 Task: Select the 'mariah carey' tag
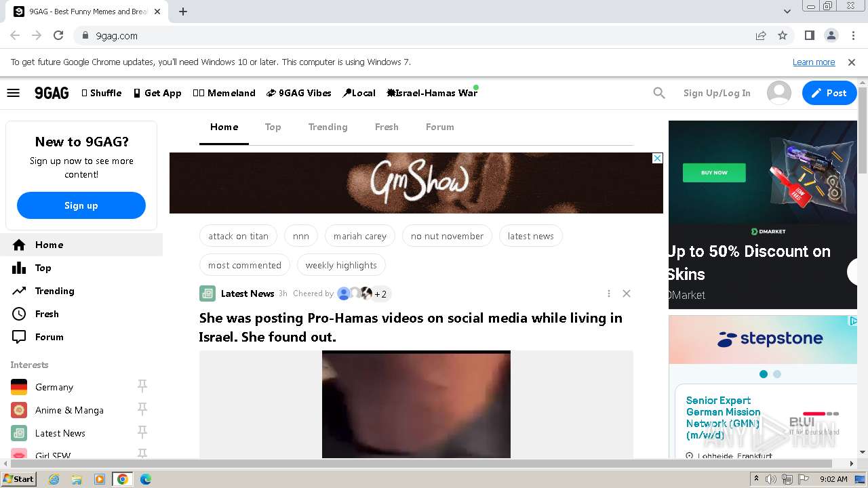pos(360,236)
